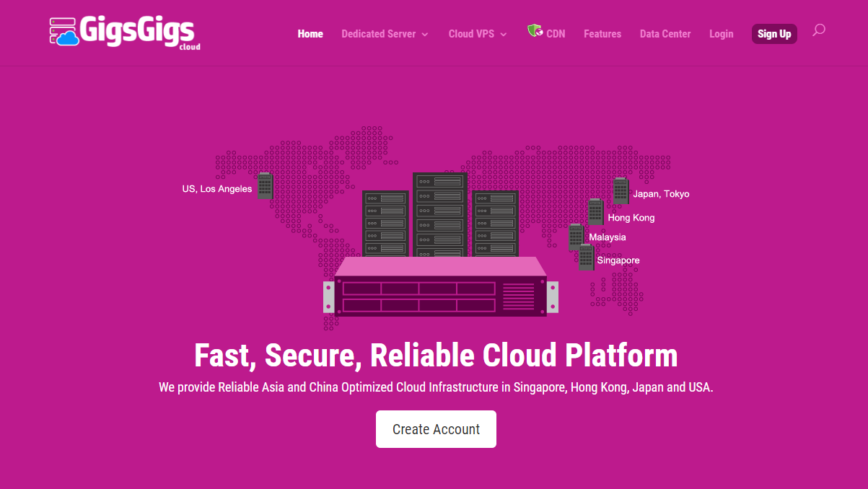This screenshot has width=868, height=489.
Task: Click the Login link
Action: point(721,34)
